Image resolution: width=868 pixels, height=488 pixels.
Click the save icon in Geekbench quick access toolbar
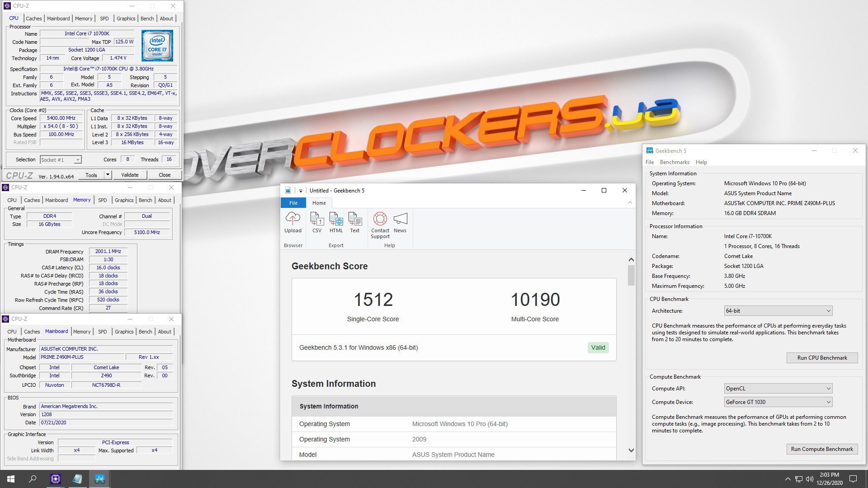(288, 191)
